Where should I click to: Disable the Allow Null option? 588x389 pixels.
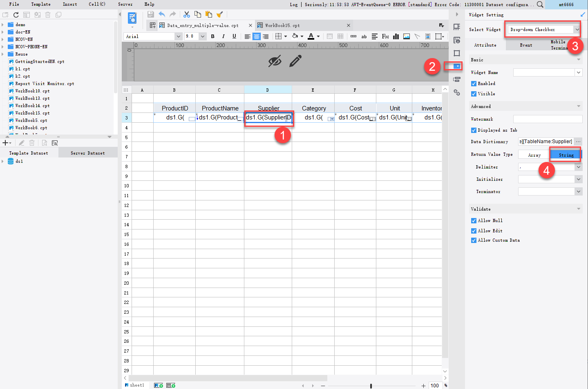coord(474,220)
